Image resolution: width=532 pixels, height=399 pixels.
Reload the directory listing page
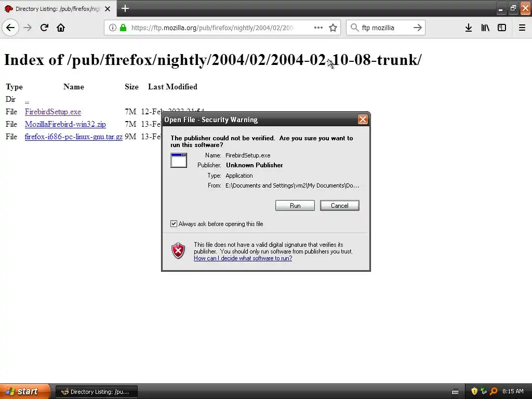(x=44, y=28)
